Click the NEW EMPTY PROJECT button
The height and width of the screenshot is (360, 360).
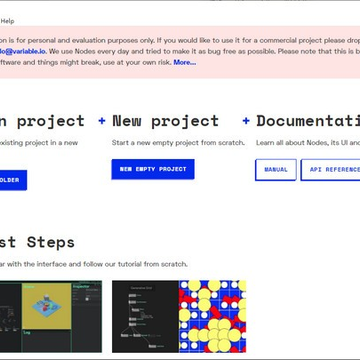153,169
